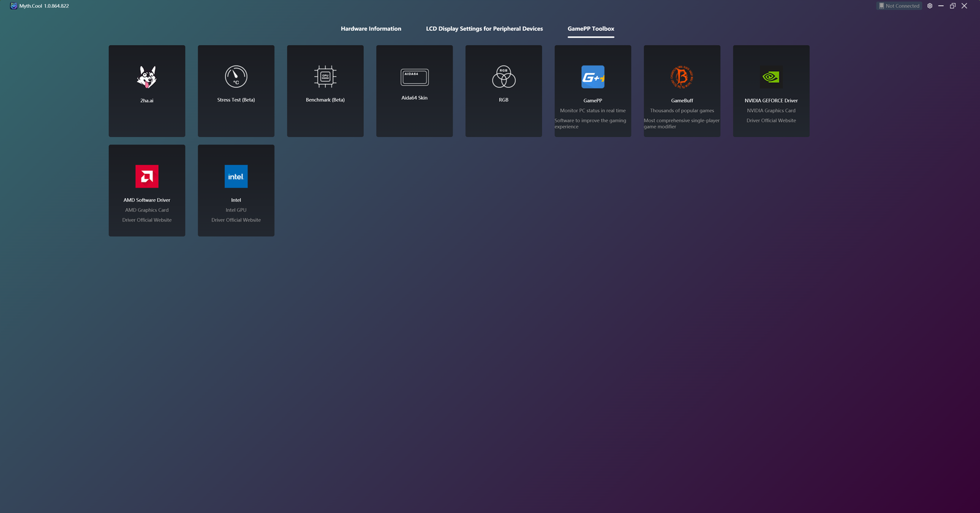Image resolution: width=980 pixels, height=513 pixels.
Task: Open the RGB circles icon
Action: [503, 77]
